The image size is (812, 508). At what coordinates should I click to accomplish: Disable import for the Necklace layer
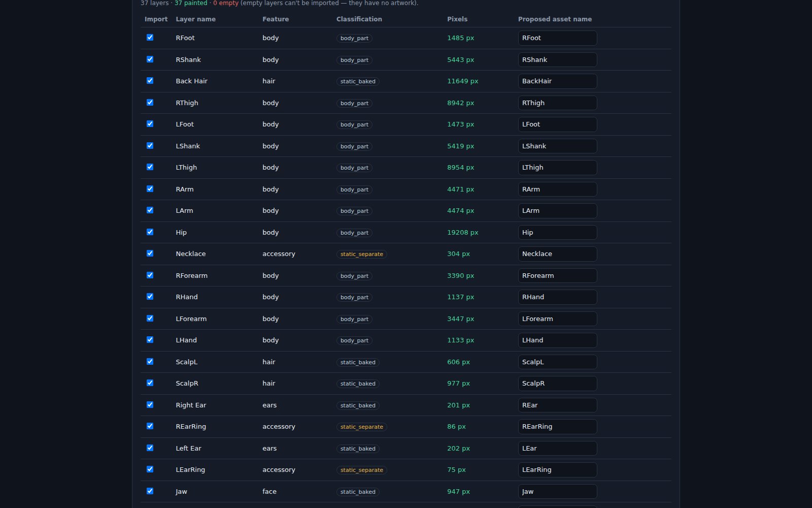[x=150, y=253]
